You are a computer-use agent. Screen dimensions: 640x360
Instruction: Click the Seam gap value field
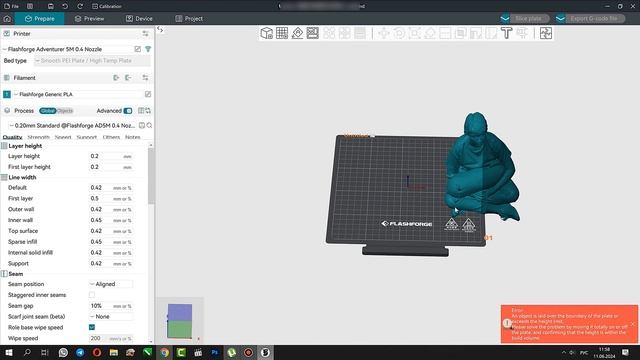pyautogui.click(x=111, y=305)
